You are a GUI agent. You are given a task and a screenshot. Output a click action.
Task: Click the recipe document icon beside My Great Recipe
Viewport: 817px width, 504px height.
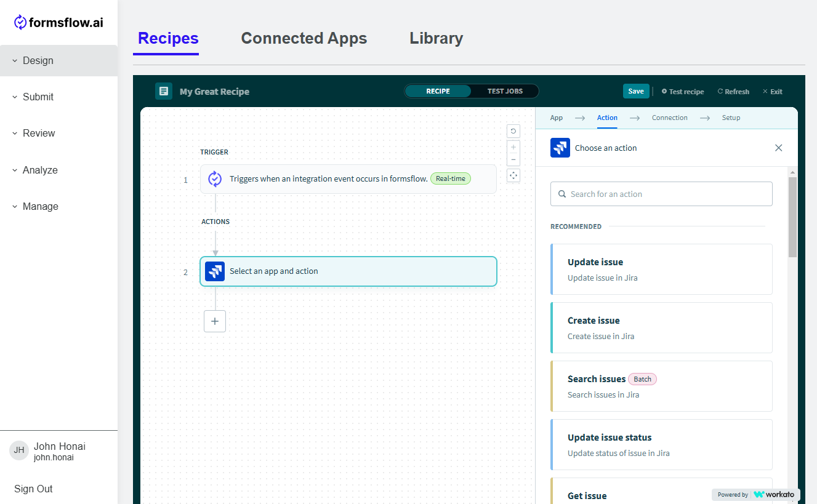(164, 91)
